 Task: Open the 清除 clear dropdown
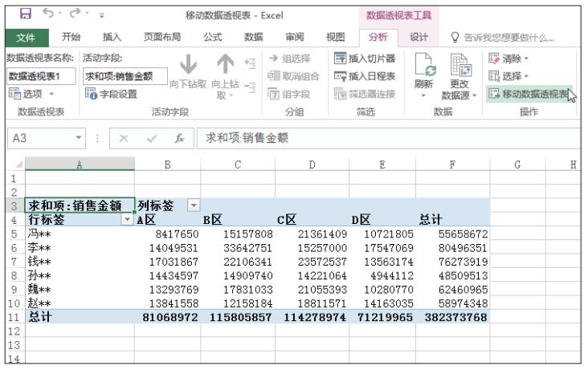click(508, 59)
